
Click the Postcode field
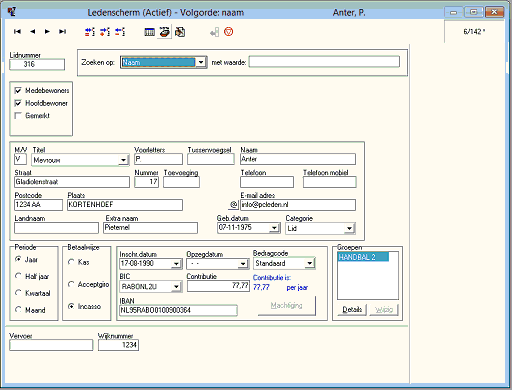point(38,205)
